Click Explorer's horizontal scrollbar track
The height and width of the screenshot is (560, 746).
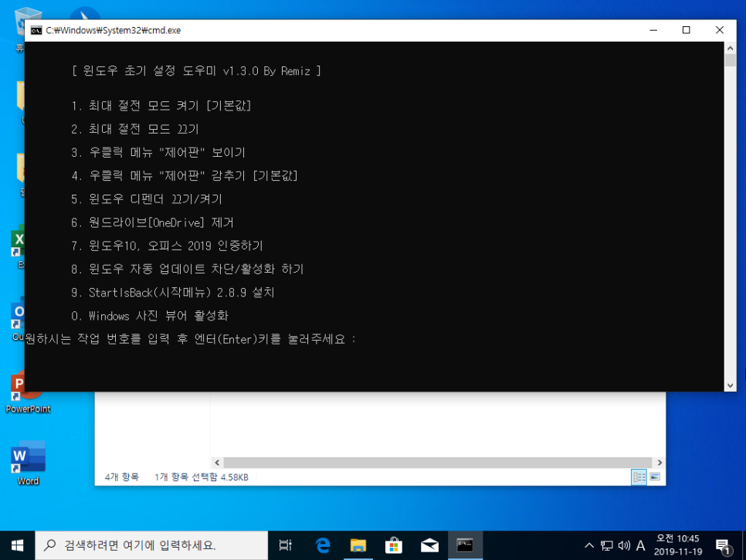pos(438,463)
